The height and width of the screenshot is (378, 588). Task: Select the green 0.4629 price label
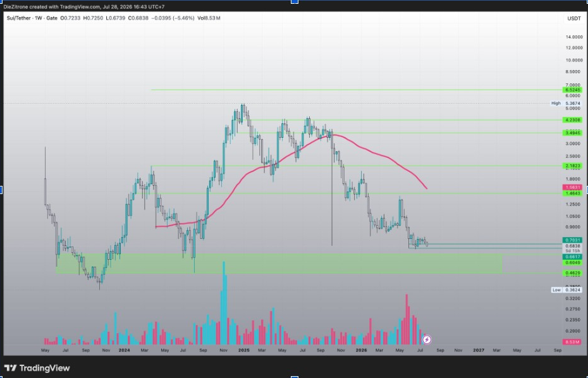(x=572, y=273)
